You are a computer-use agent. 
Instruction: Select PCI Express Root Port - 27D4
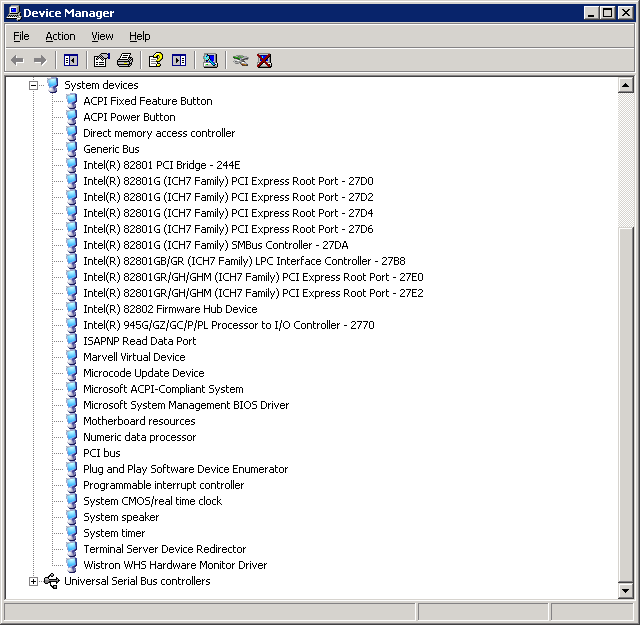[x=228, y=213]
